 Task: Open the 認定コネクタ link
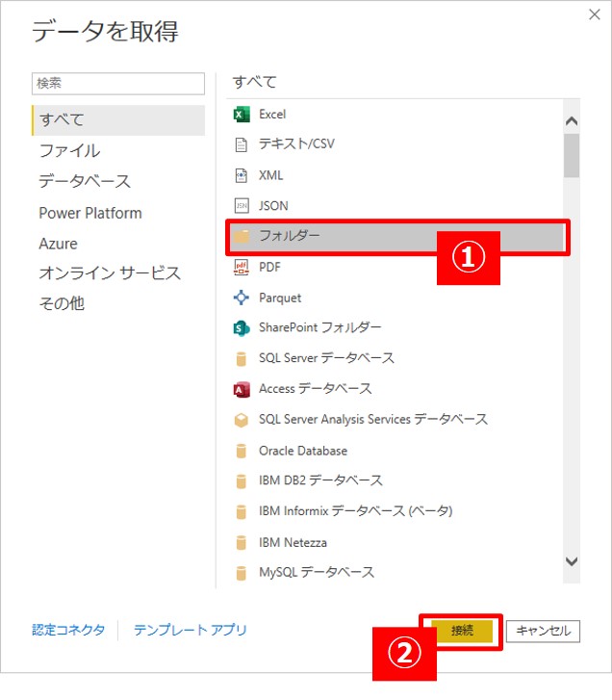[68, 630]
